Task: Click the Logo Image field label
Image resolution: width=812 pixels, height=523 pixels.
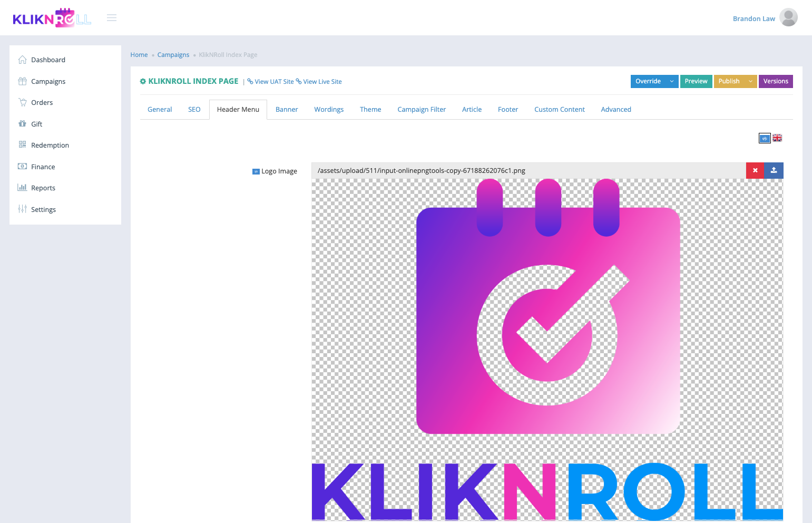Action: pos(279,171)
